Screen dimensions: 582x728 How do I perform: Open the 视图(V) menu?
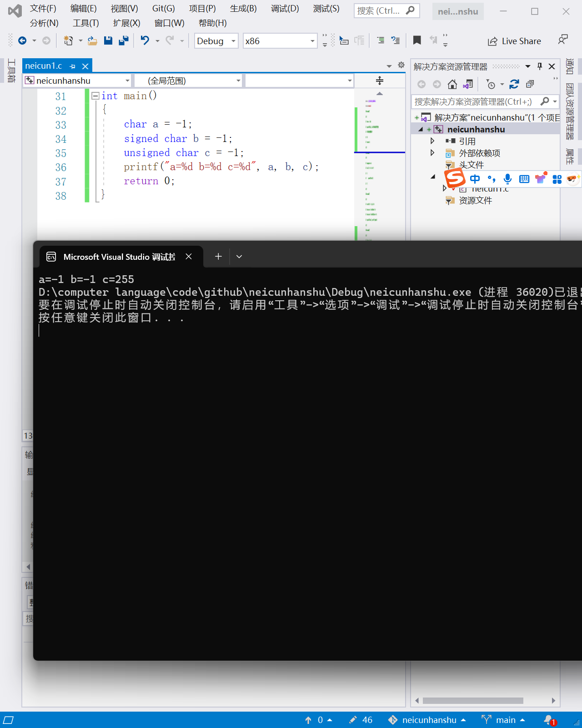(x=125, y=9)
